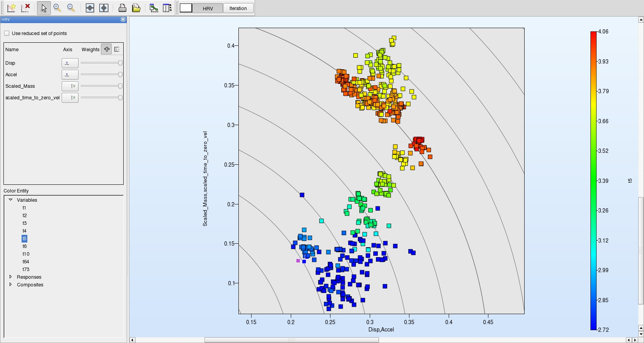
Task: Enable Use reduced set of points
Action: coord(7,33)
